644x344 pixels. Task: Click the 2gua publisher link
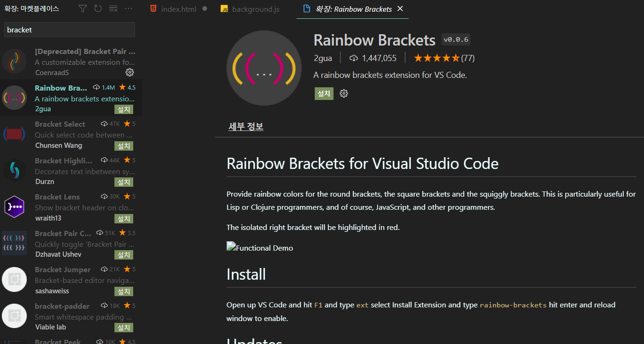point(323,58)
